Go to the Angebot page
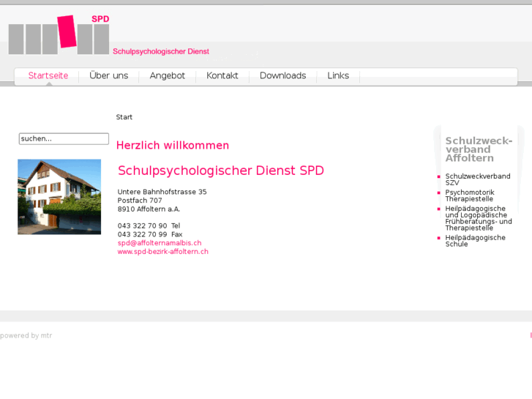The height and width of the screenshot is (399, 532). coord(168,75)
